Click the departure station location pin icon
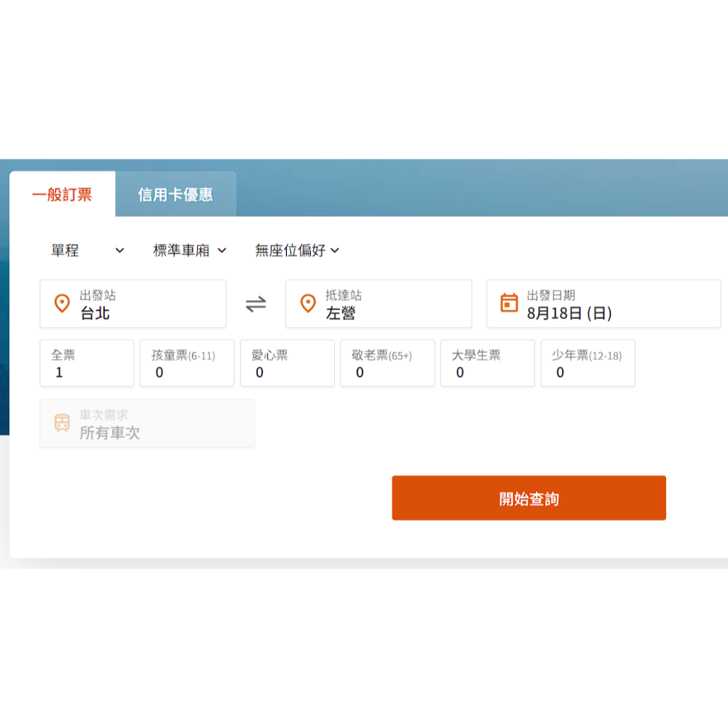The image size is (728, 728). pyautogui.click(x=63, y=304)
